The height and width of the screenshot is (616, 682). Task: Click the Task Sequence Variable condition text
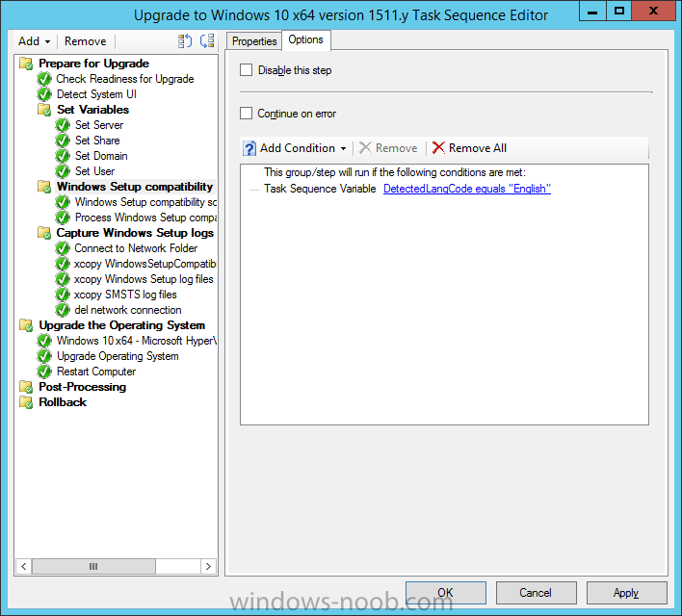coord(320,189)
